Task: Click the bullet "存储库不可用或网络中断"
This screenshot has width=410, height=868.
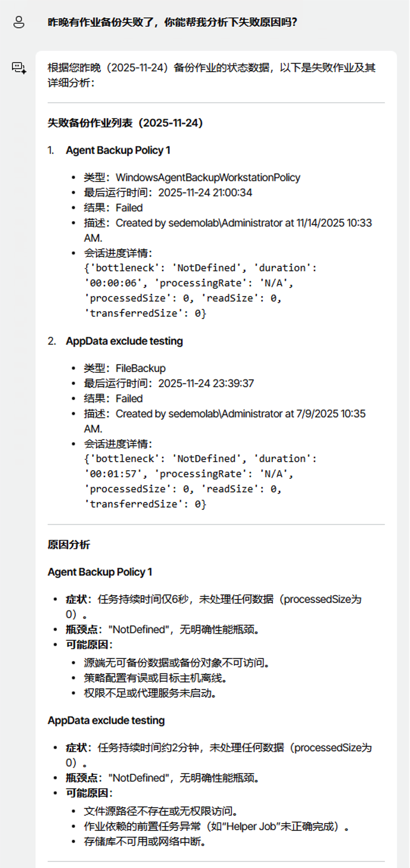Action: coord(144,841)
